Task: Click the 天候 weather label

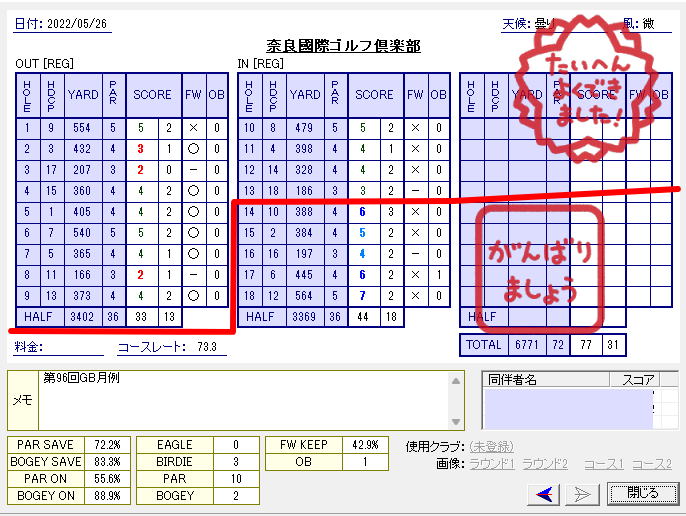Action: pos(516,24)
